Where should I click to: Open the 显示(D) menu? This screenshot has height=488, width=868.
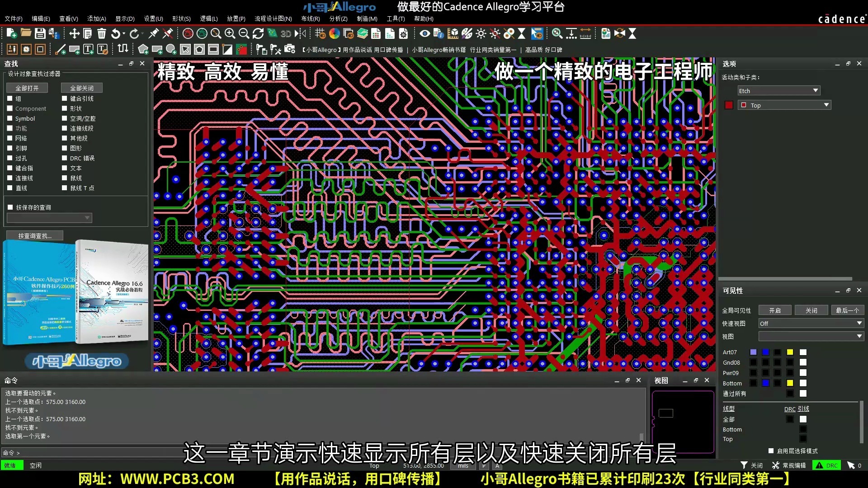(x=124, y=19)
